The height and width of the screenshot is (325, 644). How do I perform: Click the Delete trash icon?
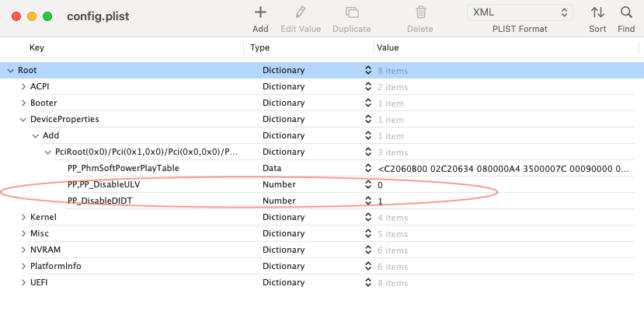pos(420,12)
